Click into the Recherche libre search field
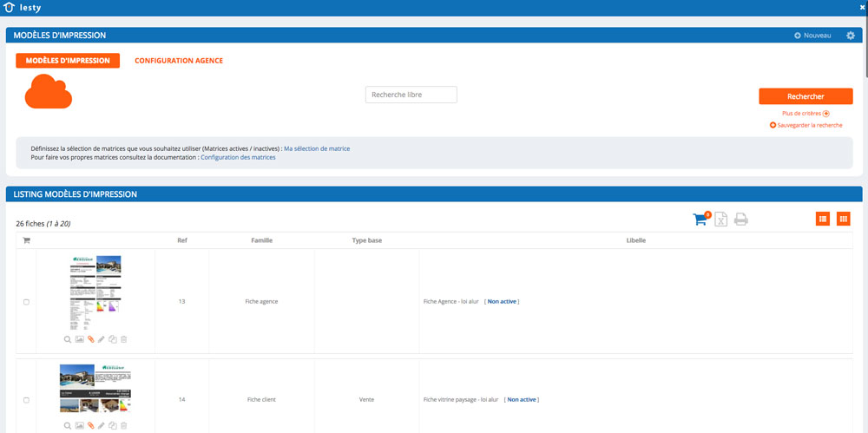This screenshot has height=433, width=868. (x=411, y=95)
